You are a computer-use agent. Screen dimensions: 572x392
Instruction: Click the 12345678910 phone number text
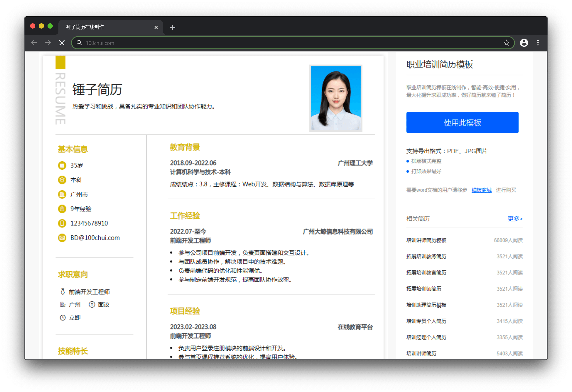coord(89,223)
